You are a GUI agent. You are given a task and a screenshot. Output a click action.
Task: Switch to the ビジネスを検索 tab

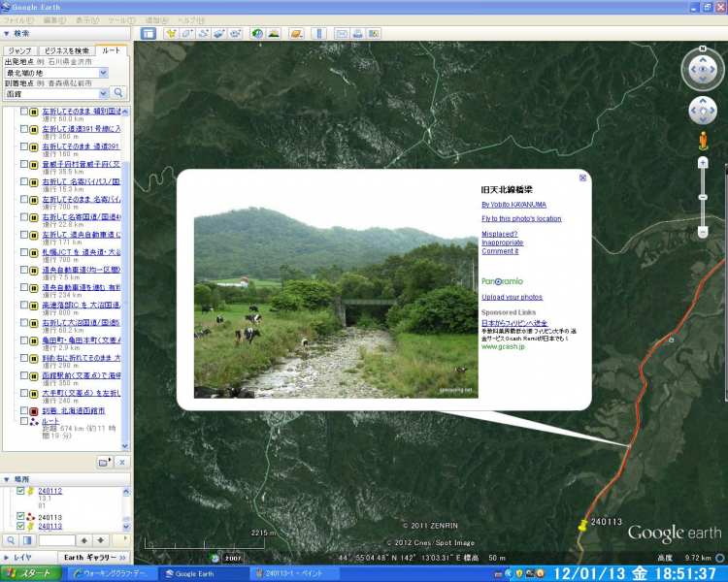(x=67, y=50)
